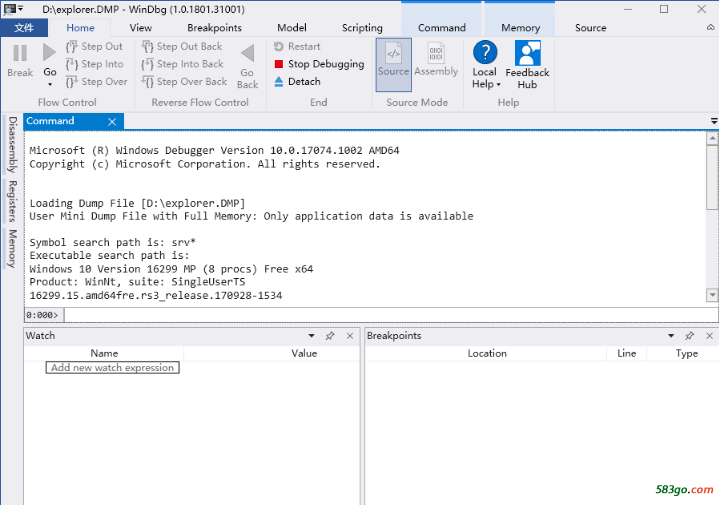The width and height of the screenshot is (719, 505).
Task: Click the command output scrollbar thumb
Action: point(712,177)
